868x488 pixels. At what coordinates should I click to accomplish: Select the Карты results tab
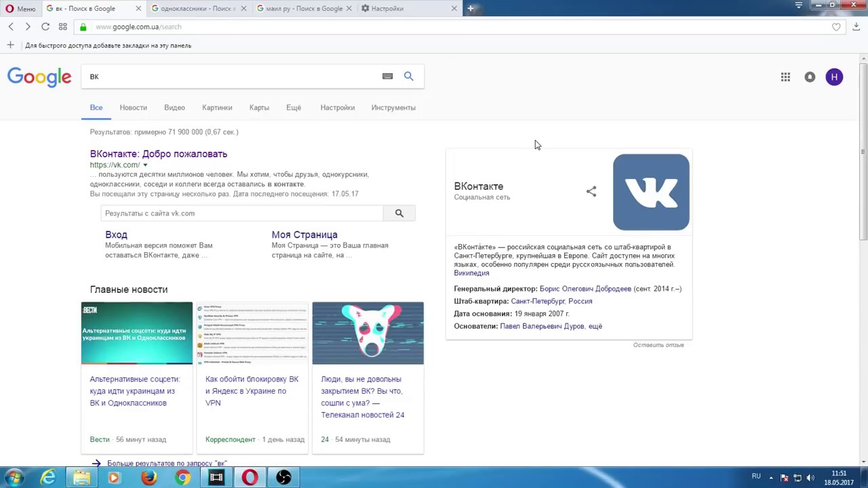259,108
